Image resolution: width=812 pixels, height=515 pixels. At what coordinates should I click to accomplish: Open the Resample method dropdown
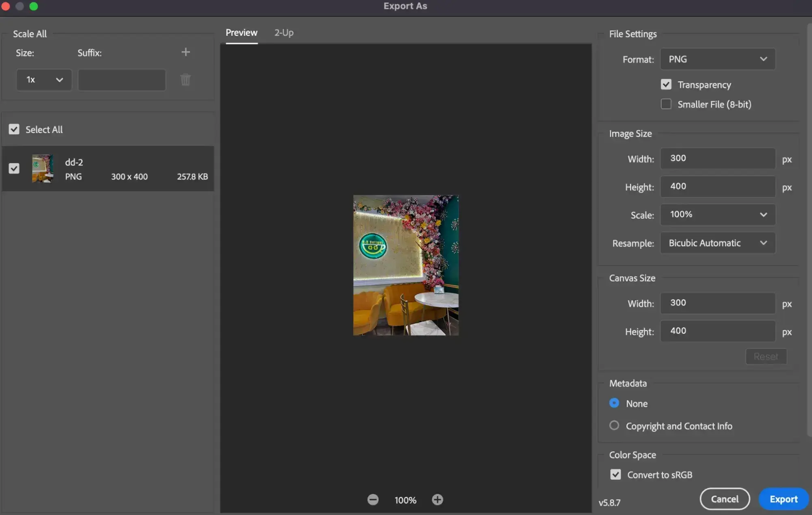(717, 243)
